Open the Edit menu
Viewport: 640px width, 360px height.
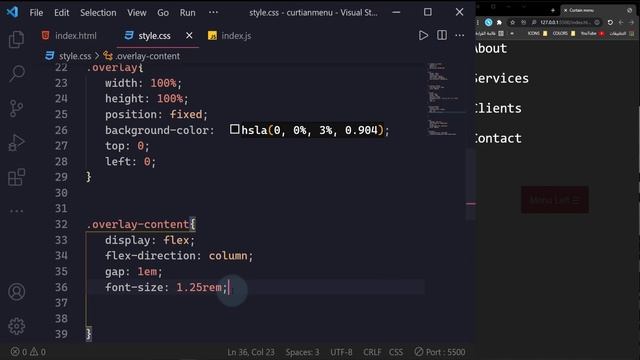pyautogui.click(x=62, y=13)
